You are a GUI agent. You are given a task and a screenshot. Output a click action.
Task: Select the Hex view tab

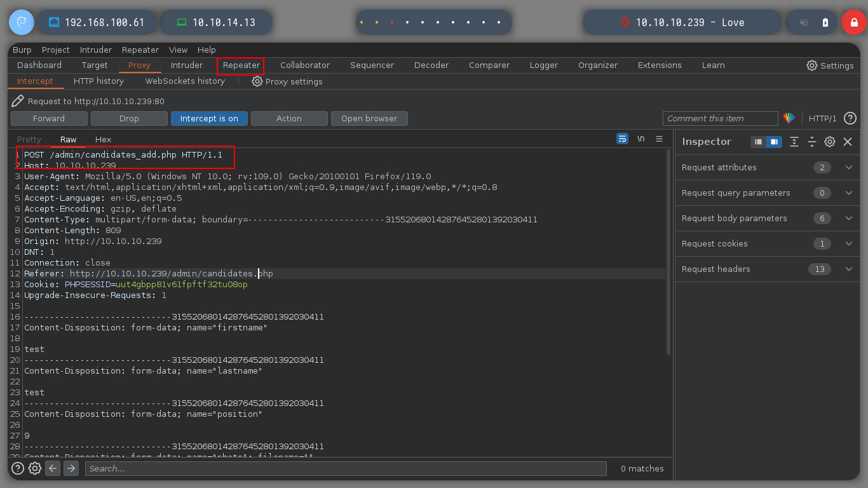click(103, 139)
